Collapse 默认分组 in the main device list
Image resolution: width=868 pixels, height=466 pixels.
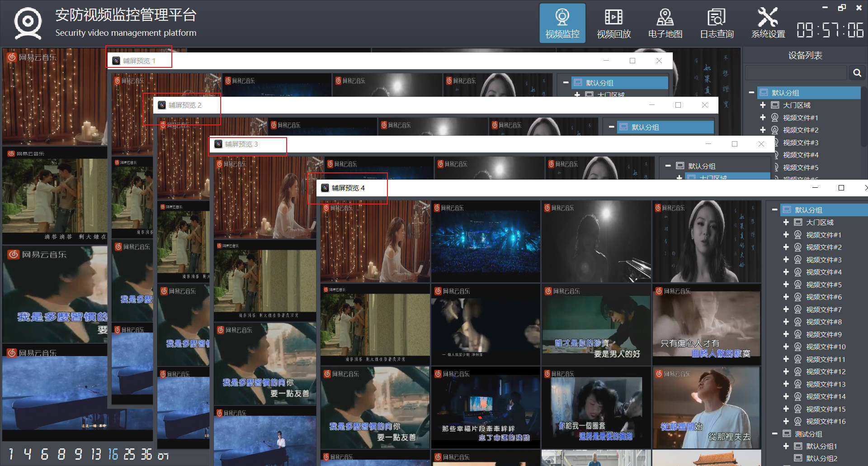(751, 93)
